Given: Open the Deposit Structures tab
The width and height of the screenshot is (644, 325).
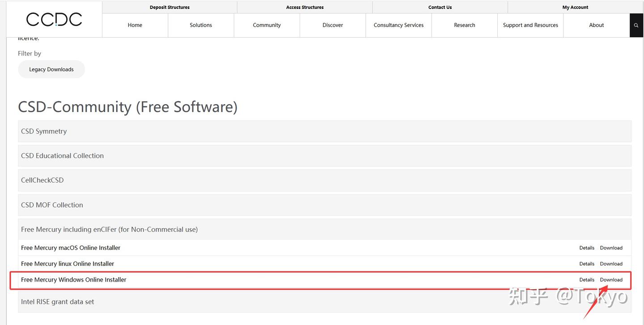Looking at the screenshot, I should click(x=169, y=7).
